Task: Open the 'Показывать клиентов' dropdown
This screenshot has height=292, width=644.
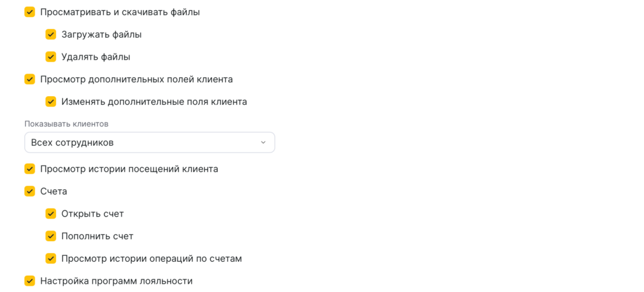Action: (149, 143)
